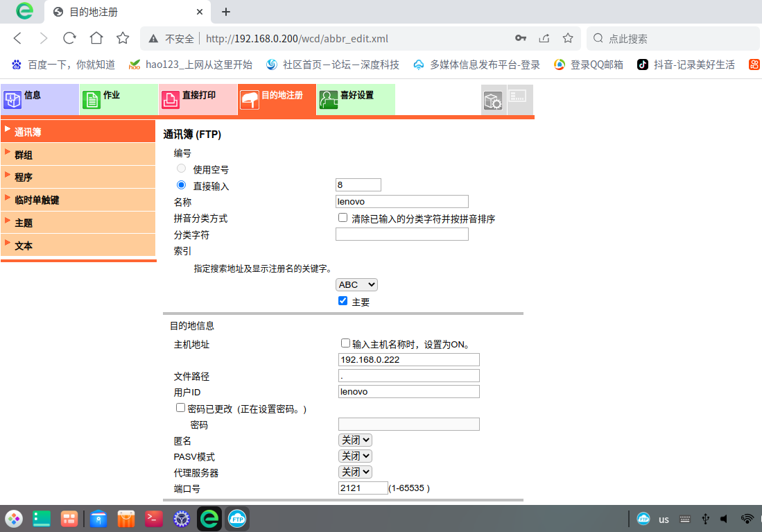
Task: Open the terminal app in taskbar
Action: coord(153,519)
